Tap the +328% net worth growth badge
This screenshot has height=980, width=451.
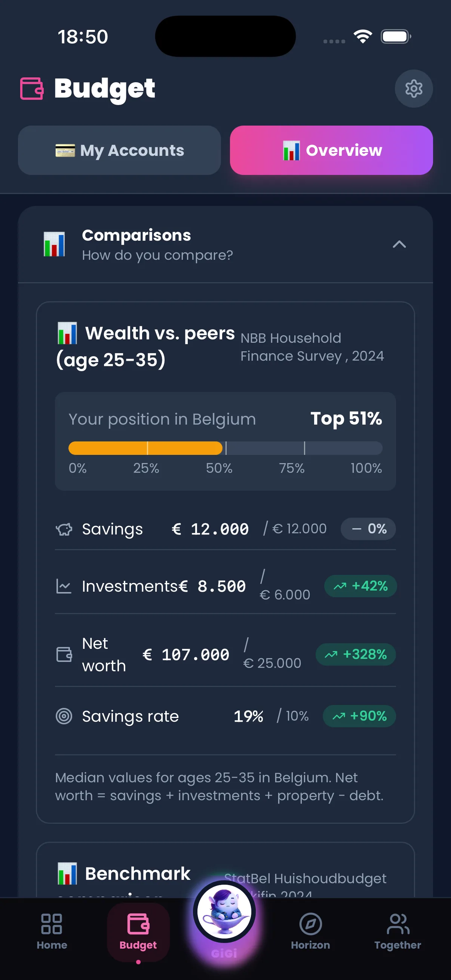click(355, 655)
